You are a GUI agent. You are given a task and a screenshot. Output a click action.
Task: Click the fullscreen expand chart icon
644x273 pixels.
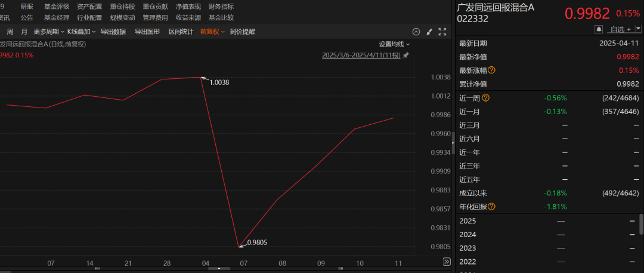[x=442, y=32]
